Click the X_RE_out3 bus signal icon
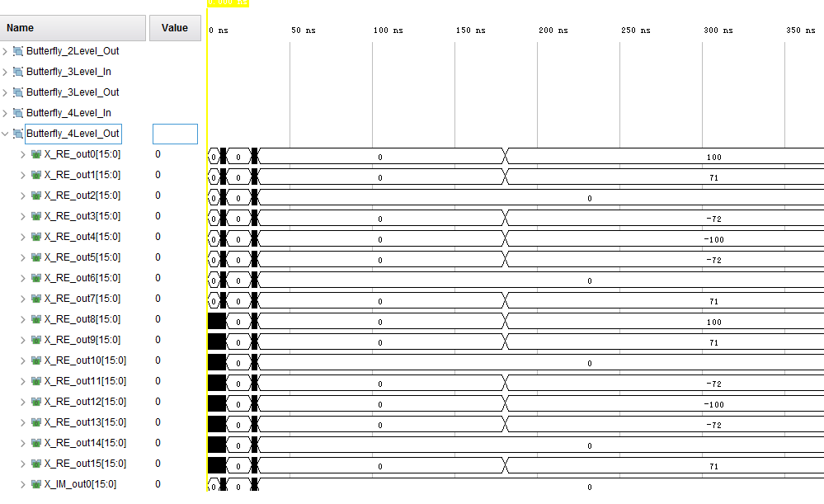Screen dimensions: 824x504 point(36,216)
